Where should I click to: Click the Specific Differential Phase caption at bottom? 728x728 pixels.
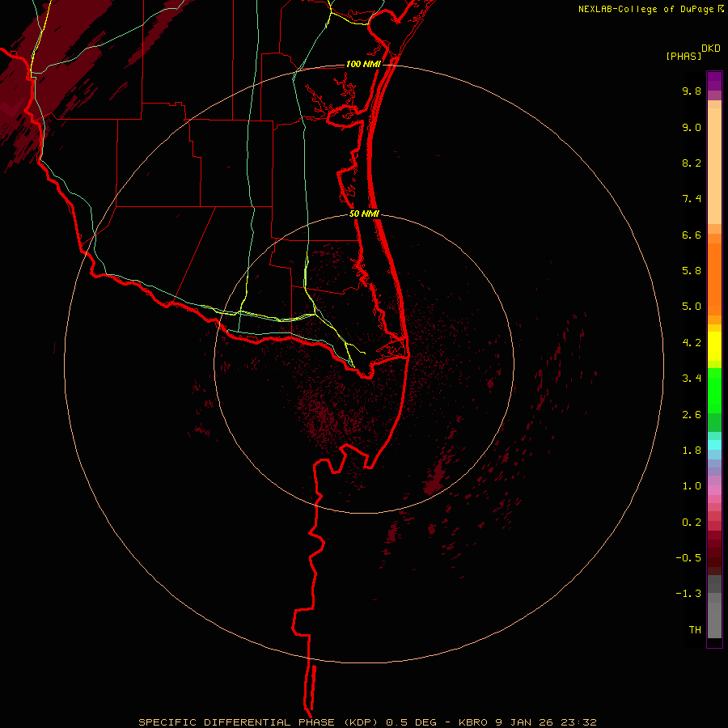pos(367,722)
